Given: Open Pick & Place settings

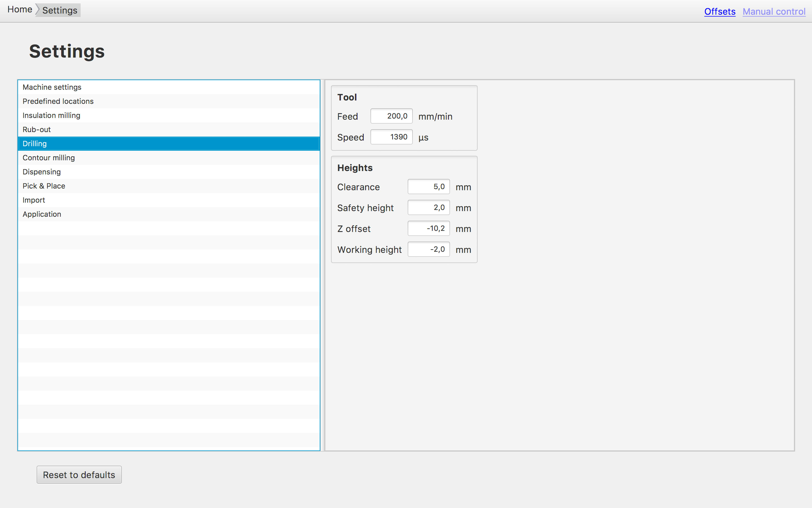Looking at the screenshot, I should pyautogui.click(x=169, y=186).
